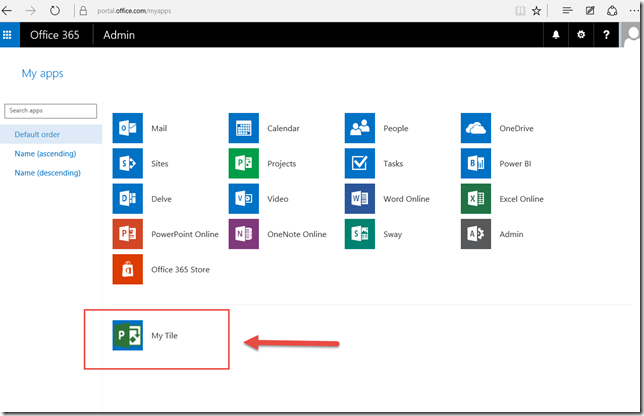Make a web note with pen icon
644x416 pixels.
(590, 11)
